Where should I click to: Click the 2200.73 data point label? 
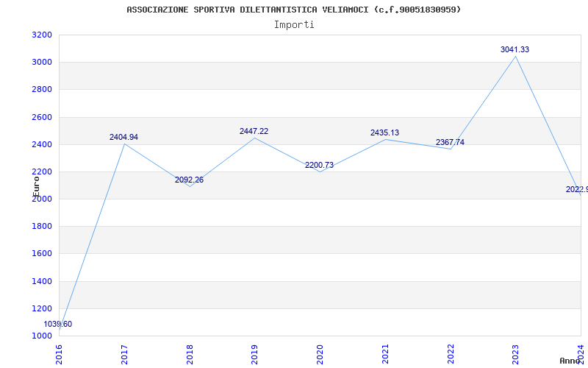tap(319, 165)
